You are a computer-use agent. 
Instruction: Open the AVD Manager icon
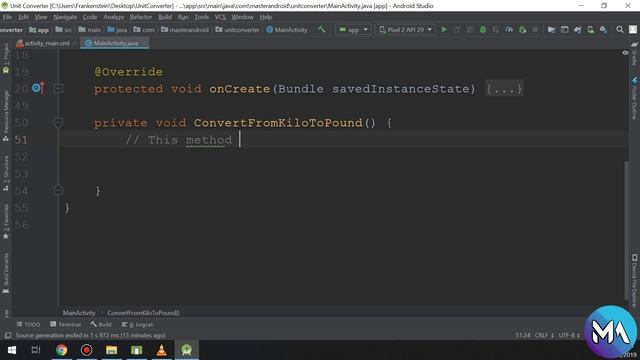tap(591, 29)
